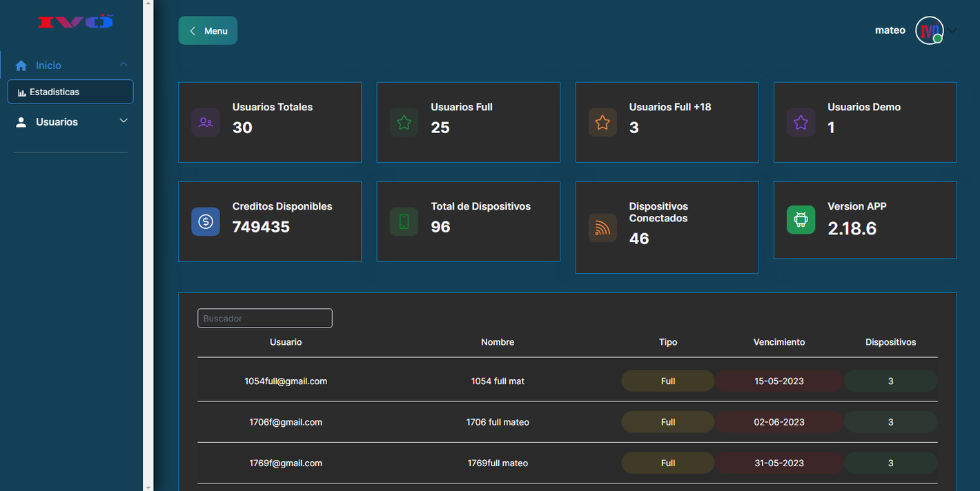Click the mateo profile avatar
The image size is (980, 491).
click(929, 30)
